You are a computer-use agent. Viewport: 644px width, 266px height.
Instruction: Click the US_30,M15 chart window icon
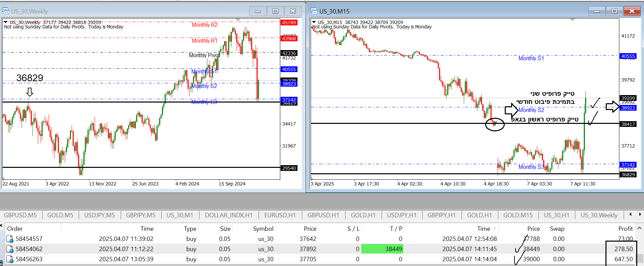pyautogui.click(x=314, y=11)
